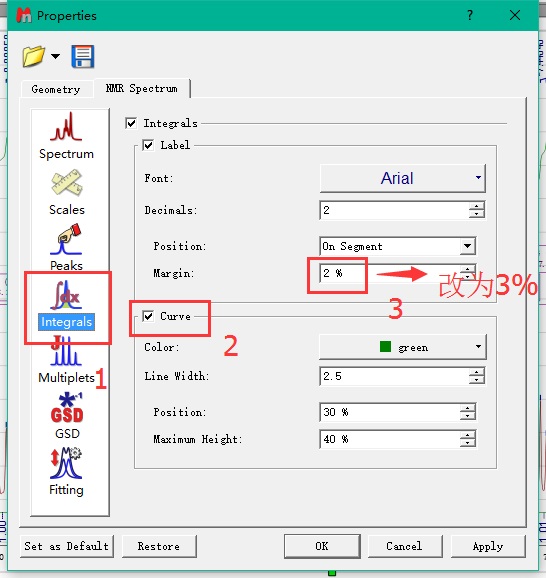Click the yellow open folder icon
546x578 pixels.
pos(34,56)
